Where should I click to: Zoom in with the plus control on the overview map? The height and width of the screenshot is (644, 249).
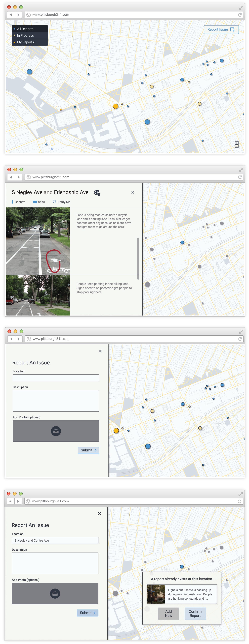[237, 143]
